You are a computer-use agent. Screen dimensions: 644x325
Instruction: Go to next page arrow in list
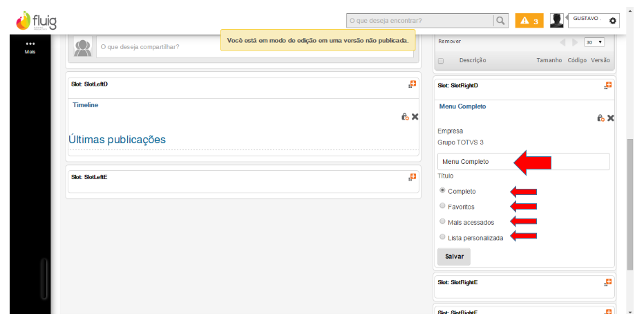(576, 42)
